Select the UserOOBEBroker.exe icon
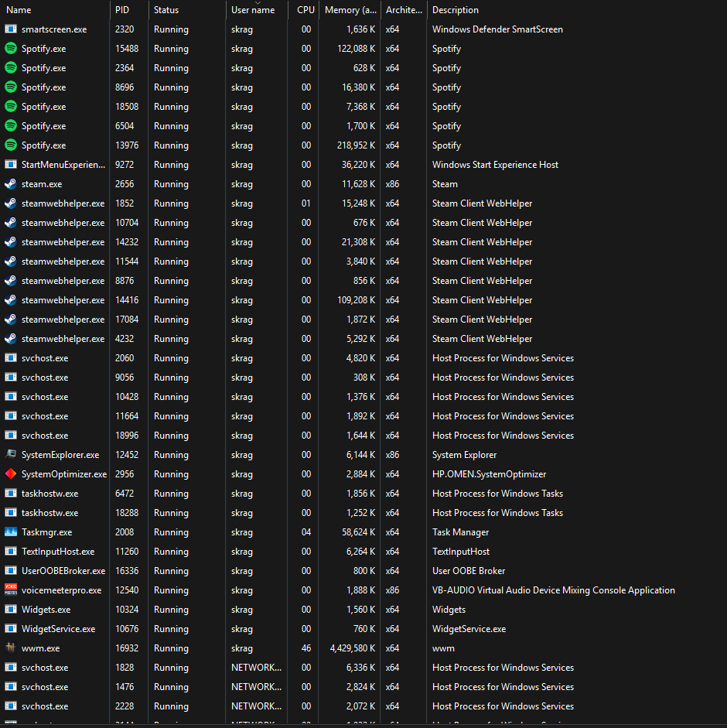Image resolution: width=727 pixels, height=728 pixels. 11,571
